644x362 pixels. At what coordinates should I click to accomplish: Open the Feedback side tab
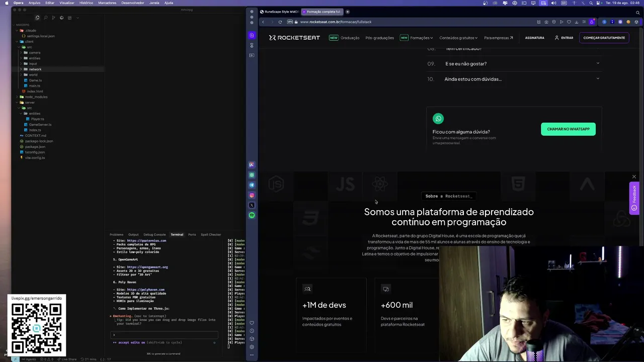tap(634, 198)
